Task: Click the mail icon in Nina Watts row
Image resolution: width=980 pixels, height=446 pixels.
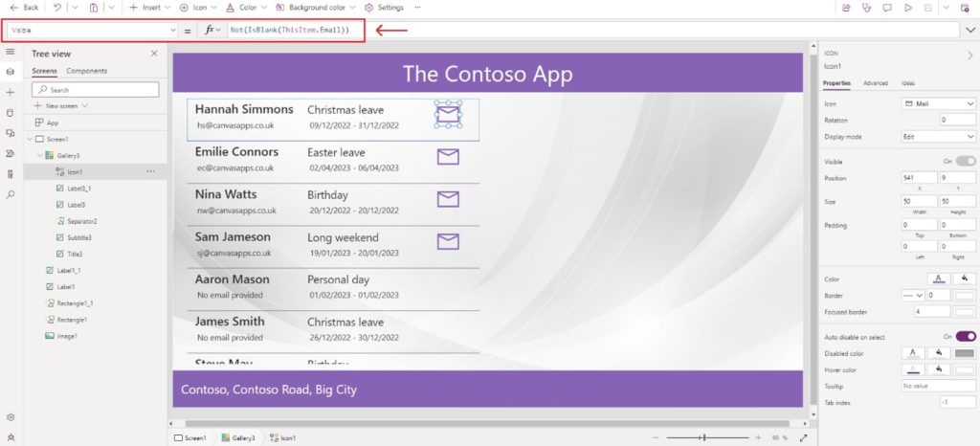Action: click(448, 199)
